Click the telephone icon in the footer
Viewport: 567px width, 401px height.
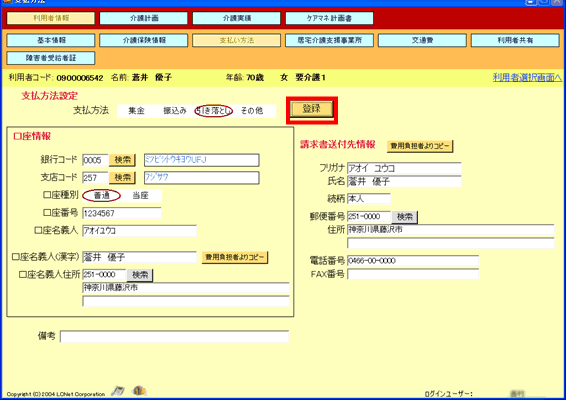[x=118, y=391]
